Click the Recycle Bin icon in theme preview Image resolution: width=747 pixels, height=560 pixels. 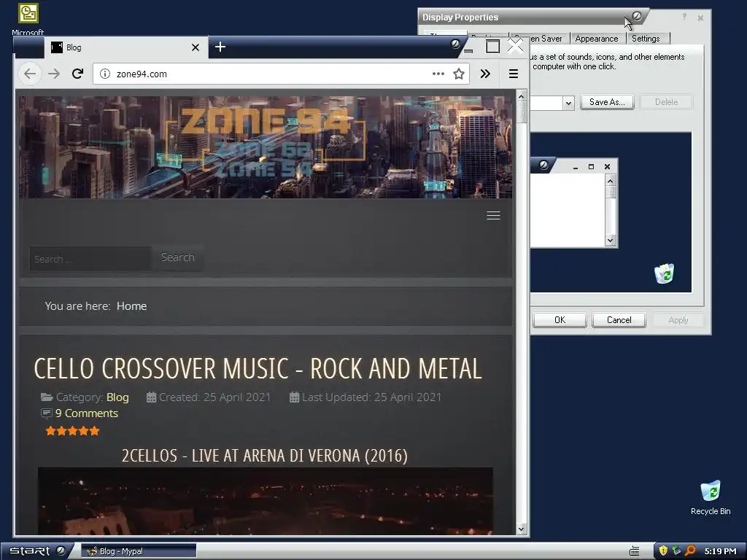664,274
